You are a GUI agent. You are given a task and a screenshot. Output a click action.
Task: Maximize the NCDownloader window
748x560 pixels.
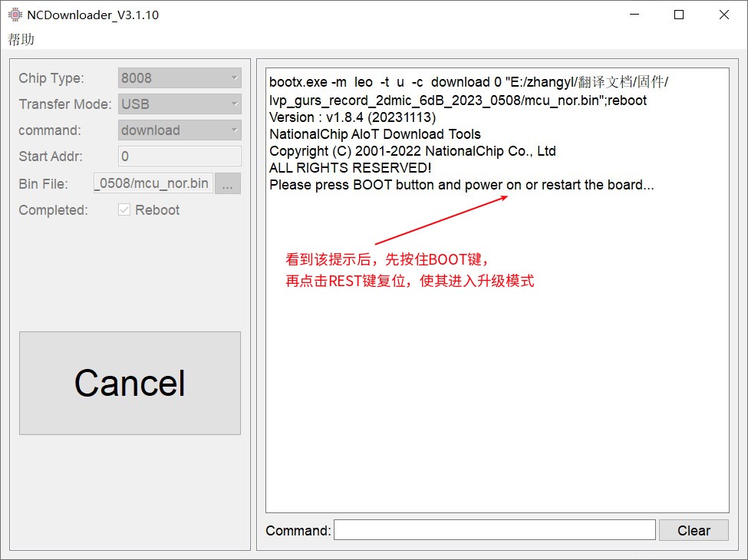tap(679, 15)
